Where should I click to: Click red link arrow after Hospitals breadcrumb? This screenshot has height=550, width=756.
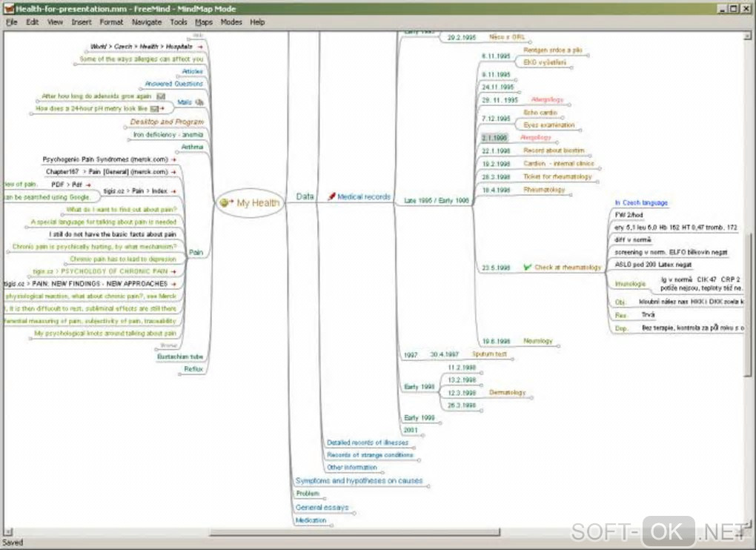point(199,47)
